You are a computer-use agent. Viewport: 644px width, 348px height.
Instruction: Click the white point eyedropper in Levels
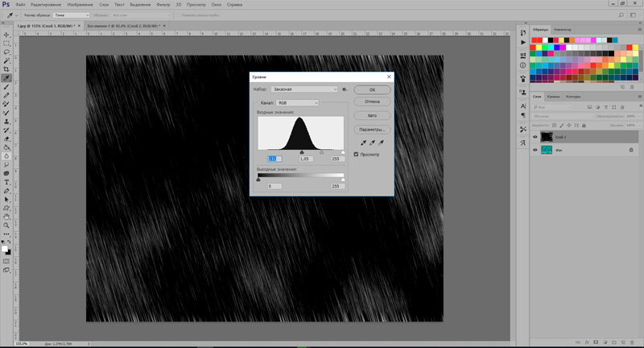[x=381, y=143]
